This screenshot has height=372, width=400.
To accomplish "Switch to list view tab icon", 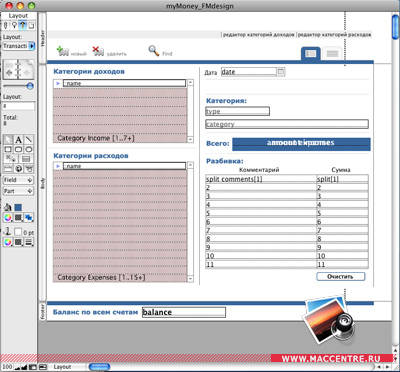I will [x=332, y=54].
